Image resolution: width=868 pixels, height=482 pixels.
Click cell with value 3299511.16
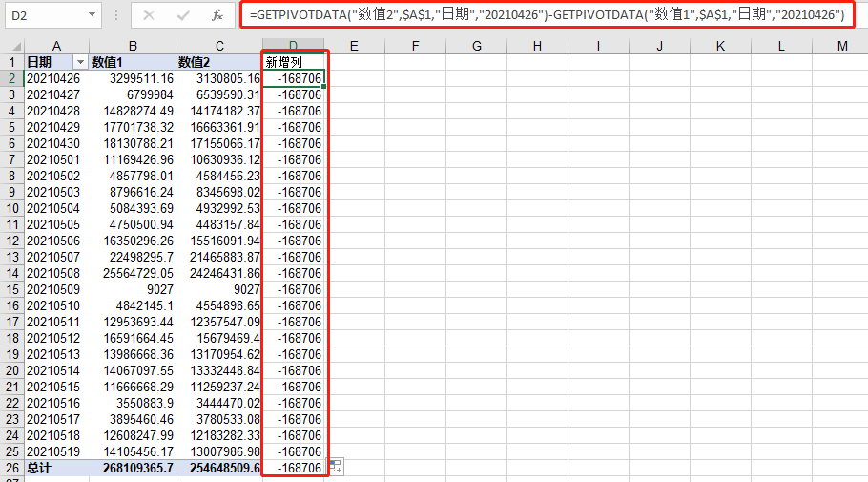coord(133,78)
